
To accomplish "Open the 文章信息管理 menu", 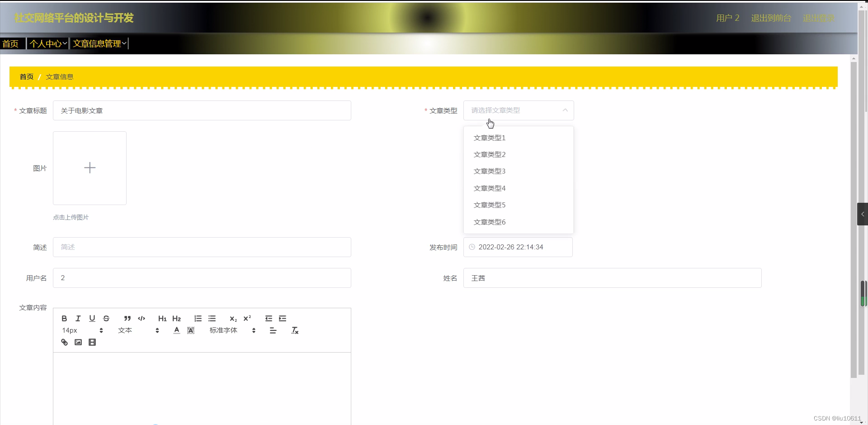I will coord(99,43).
